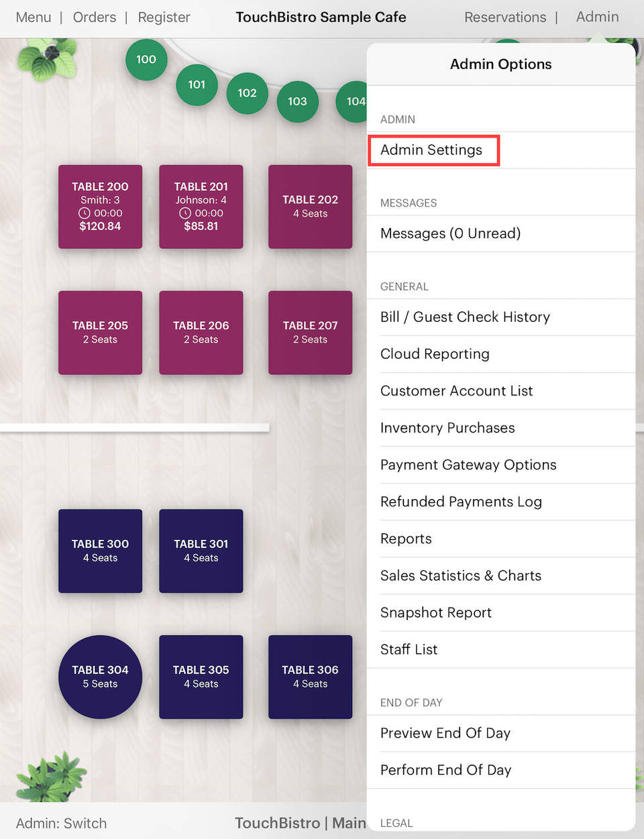644x839 pixels.
Task: Open Payment Gateway Options
Action: coord(468,465)
